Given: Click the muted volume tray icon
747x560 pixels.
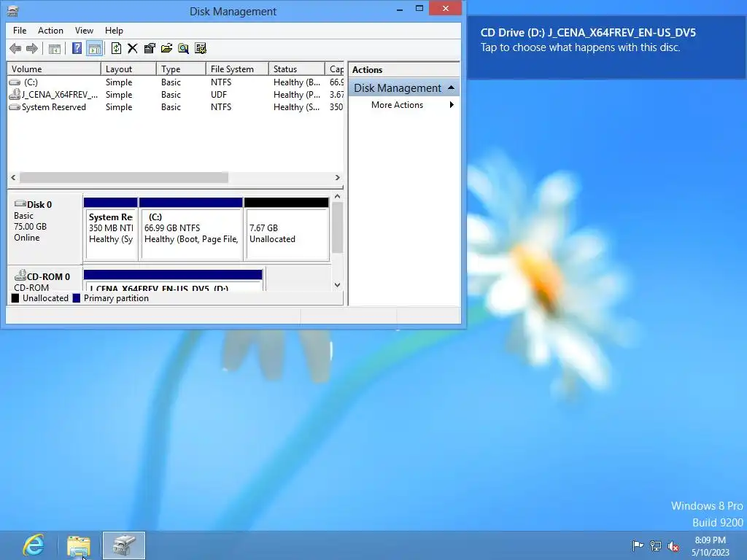Looking at the screenshot, I should (x=673, y=546).
